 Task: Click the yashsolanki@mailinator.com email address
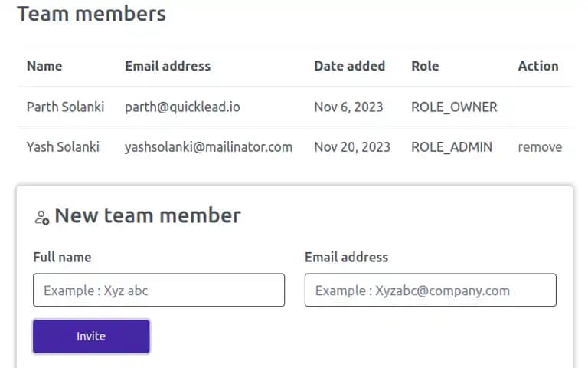click(x=208, y=147)
